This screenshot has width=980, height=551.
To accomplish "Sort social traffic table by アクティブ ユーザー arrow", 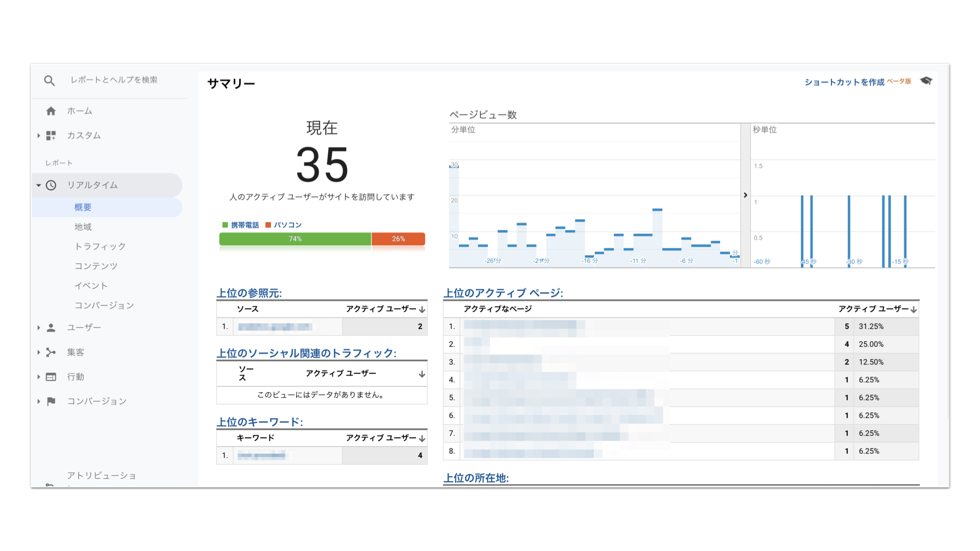I will (422, 374).
